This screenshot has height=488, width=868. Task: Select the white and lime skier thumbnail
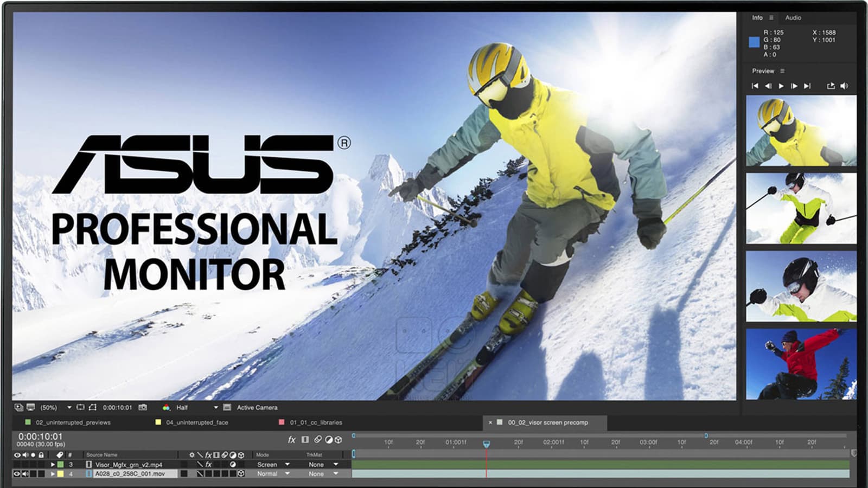801,208
